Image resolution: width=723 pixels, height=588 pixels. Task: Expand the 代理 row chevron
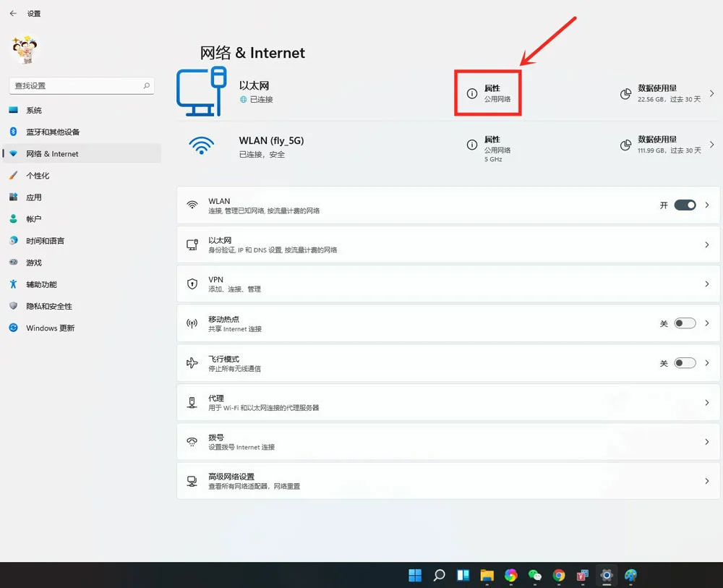(707, 403)
